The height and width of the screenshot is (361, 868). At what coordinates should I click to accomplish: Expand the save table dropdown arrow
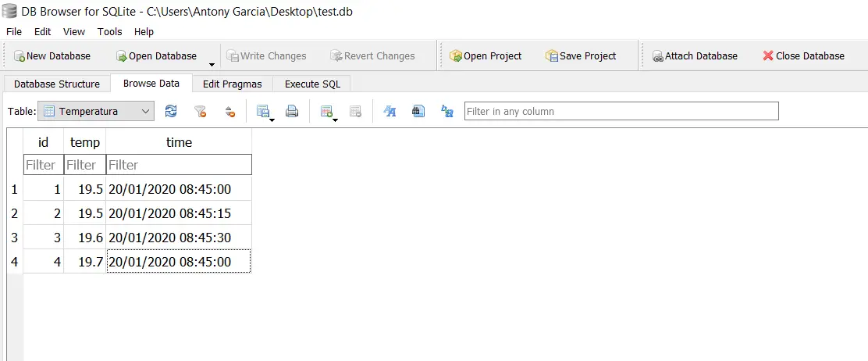272,120
